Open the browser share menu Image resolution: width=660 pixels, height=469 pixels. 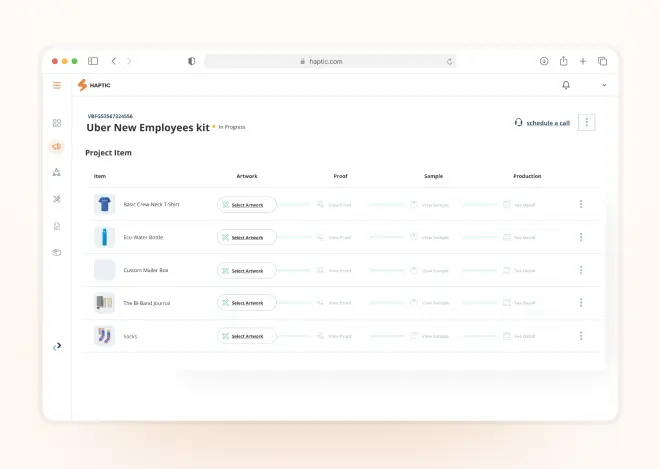[564, 61]
